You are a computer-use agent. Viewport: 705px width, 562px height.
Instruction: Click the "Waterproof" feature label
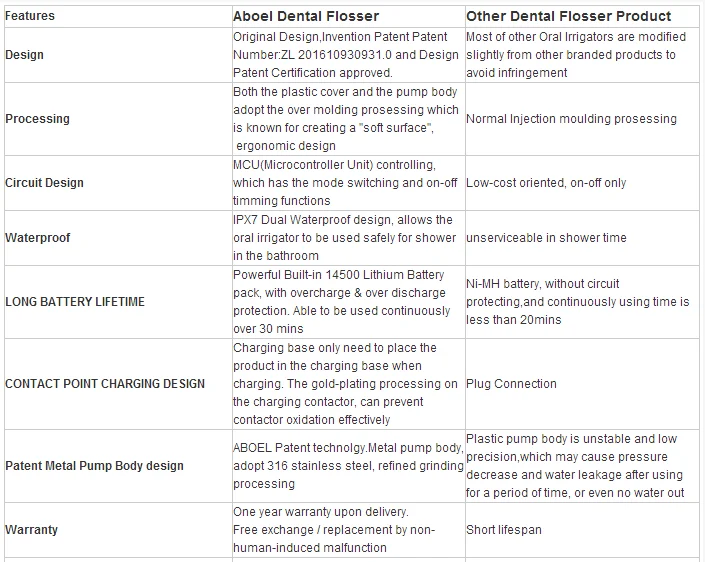37,238
